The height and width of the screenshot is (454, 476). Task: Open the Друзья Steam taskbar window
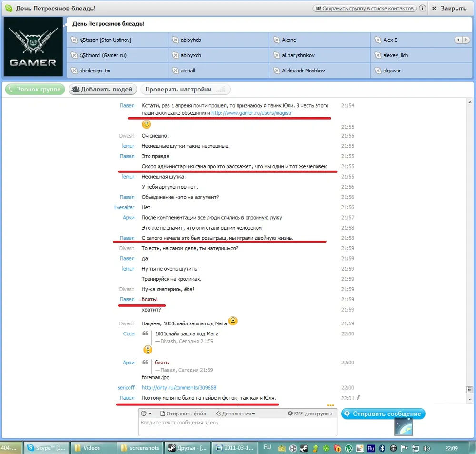click(x=187, y=448)
